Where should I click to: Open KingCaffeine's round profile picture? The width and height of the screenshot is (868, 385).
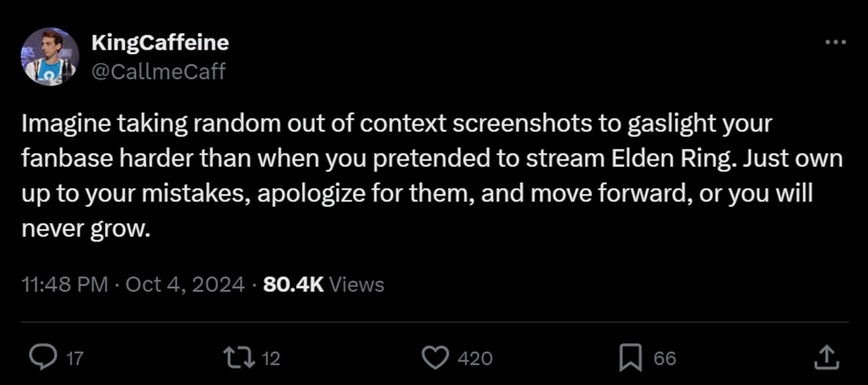pos(50,56)
